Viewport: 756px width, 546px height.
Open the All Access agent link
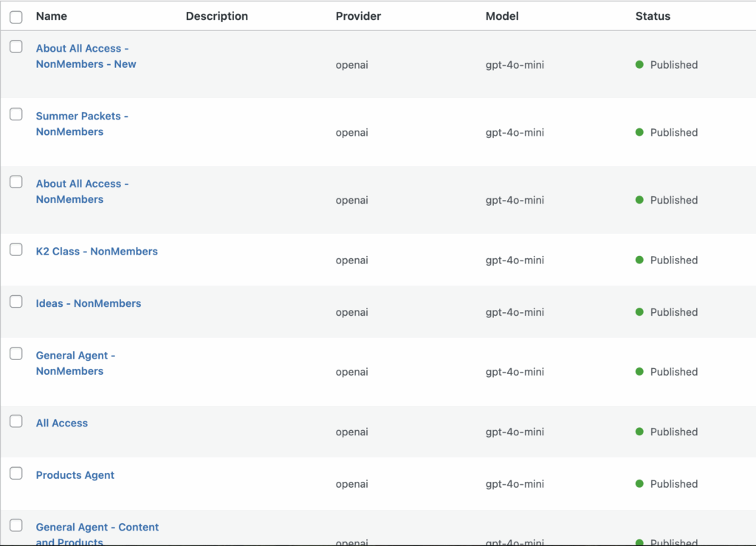coord(62,423)
